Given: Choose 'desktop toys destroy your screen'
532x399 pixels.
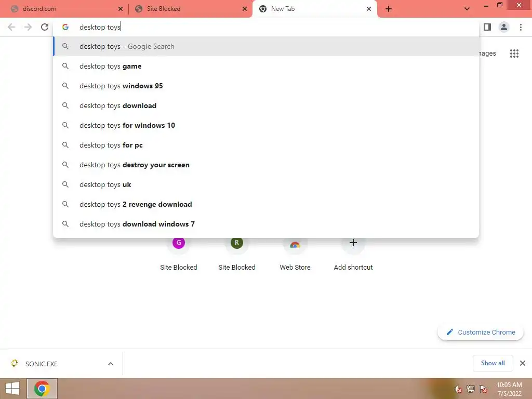Looking at the screenshot, I should coord(267,165).
